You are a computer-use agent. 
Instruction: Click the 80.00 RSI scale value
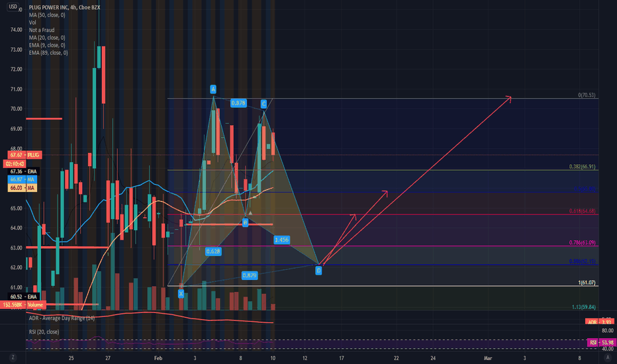(607, 330)
